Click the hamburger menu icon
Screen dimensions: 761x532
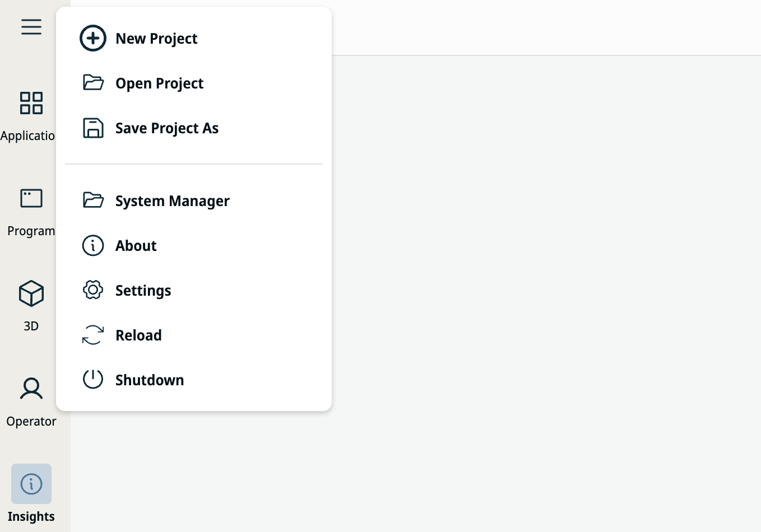(x=31, y=27)
